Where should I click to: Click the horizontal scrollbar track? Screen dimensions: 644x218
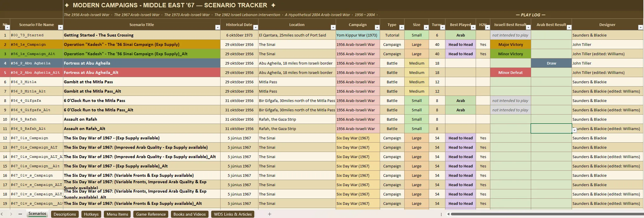[545, 214]
